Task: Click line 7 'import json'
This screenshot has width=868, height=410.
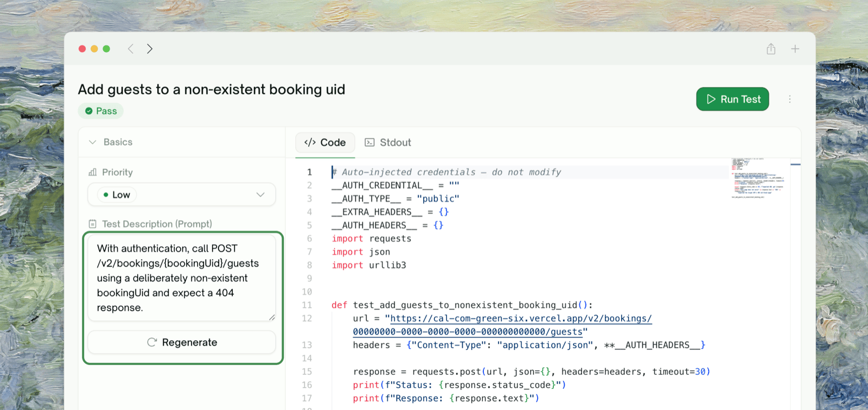Action: [361, 252]
